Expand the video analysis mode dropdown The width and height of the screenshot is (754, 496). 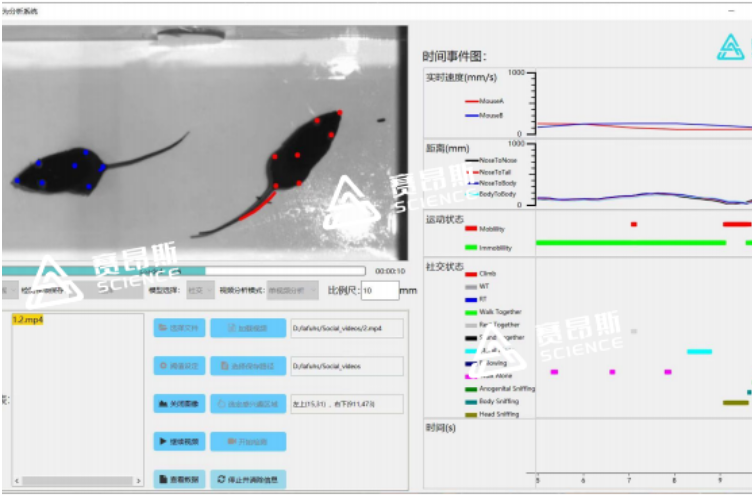[x=290, y=291]
